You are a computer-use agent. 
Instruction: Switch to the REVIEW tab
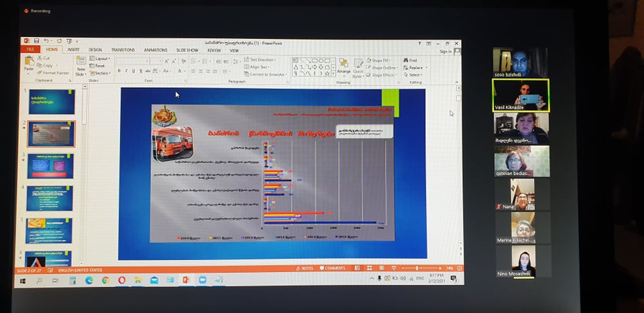[214, 50]
